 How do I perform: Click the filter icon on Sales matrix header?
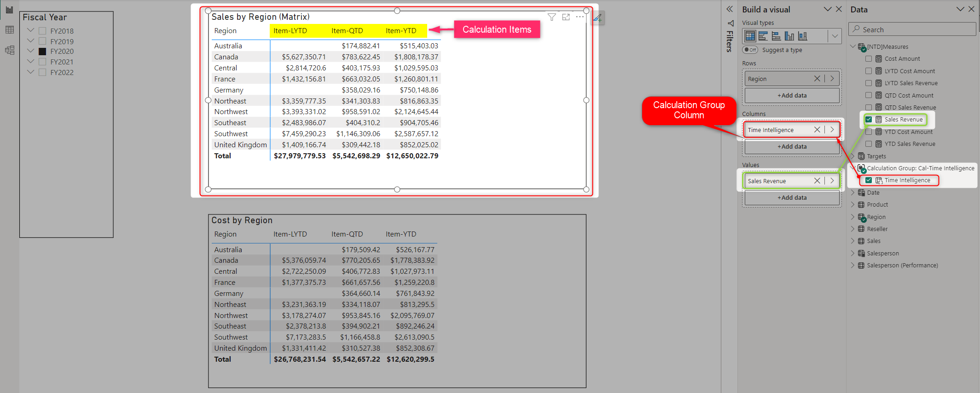coord(551,17)
